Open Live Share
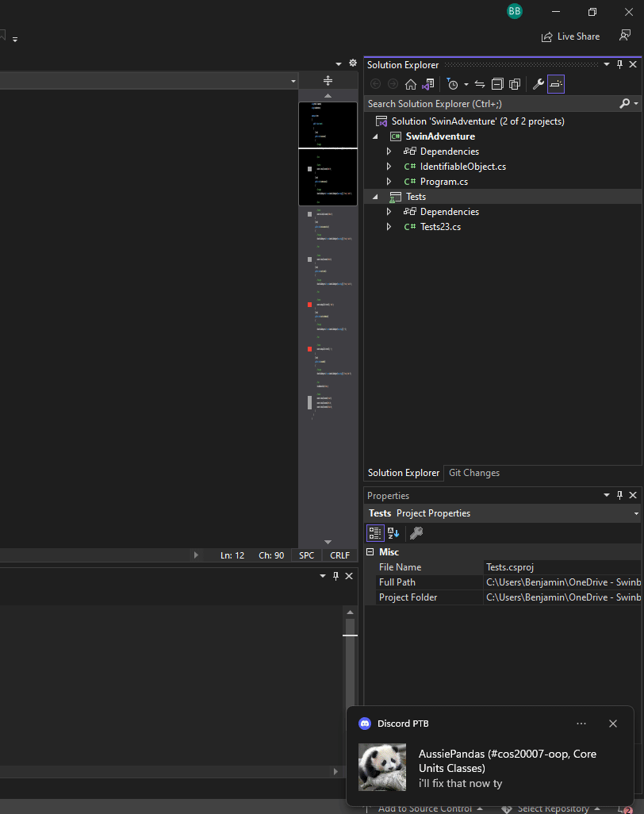 click(x=570, y=36)
